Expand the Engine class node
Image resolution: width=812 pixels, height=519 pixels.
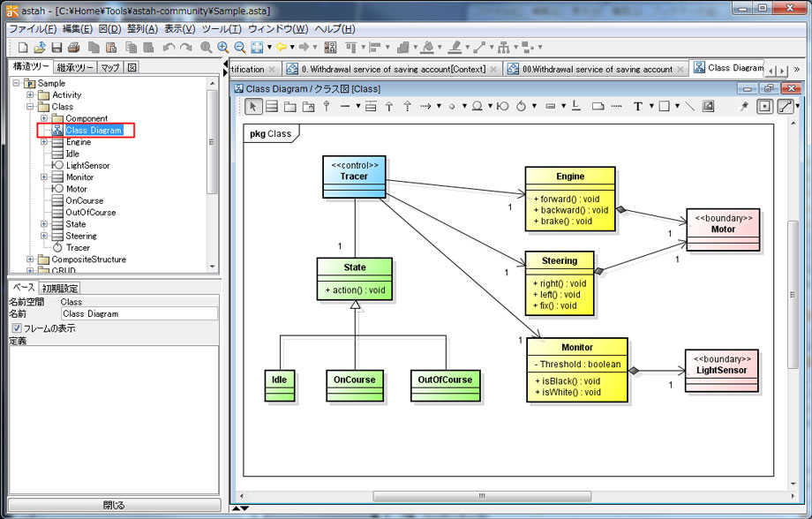tap(44, 142)
